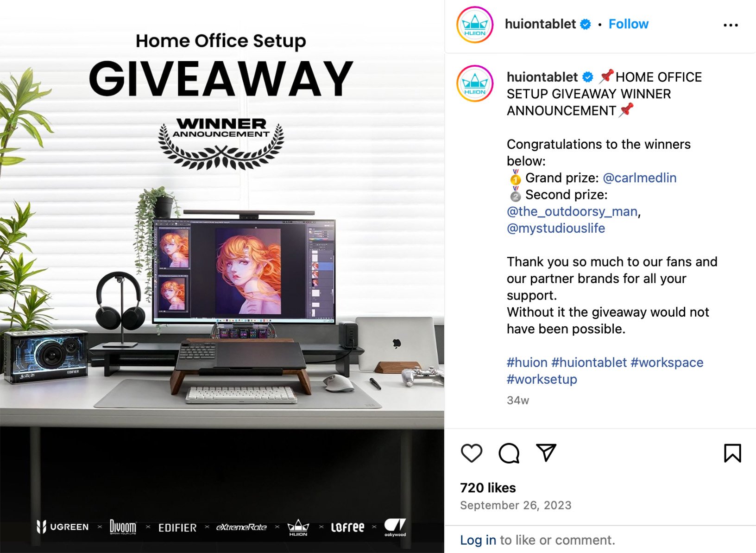
Task: Share post via paper plane icon
Action: pos(546,452)
